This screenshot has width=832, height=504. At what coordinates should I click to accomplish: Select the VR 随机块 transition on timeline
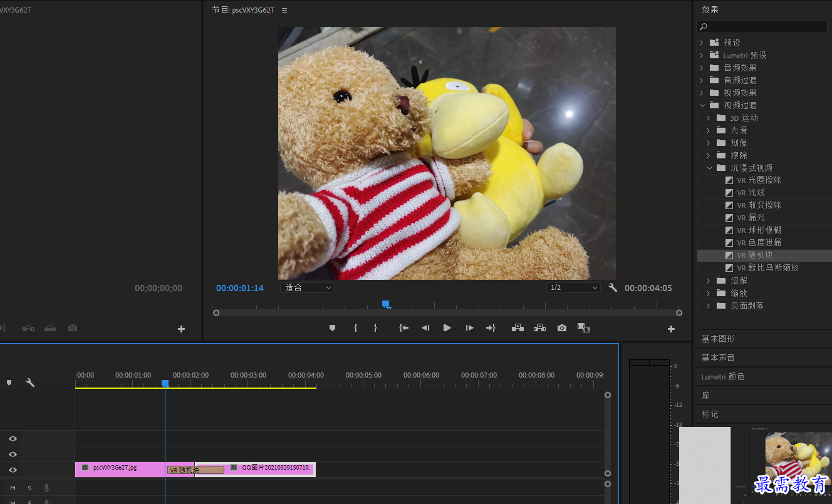[x=195, y=470]
